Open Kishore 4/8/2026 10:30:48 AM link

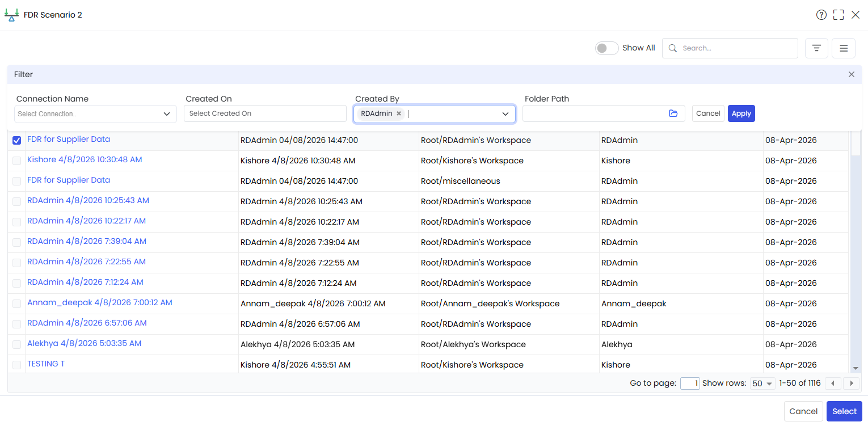pos(85,160)
